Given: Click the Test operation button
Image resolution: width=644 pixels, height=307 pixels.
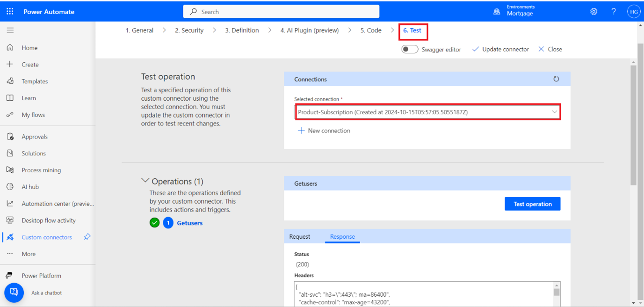Looking at the screenshot, I should tap(532, 204).
